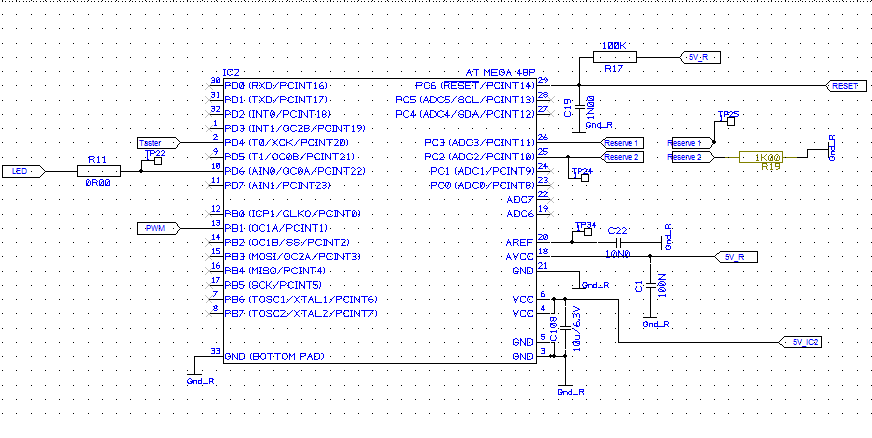Image resolution: width=872 pixels, height=438 pixels.
Task: Click the GND (BOTTOM PAD) pin label
Action: point(274,356)
